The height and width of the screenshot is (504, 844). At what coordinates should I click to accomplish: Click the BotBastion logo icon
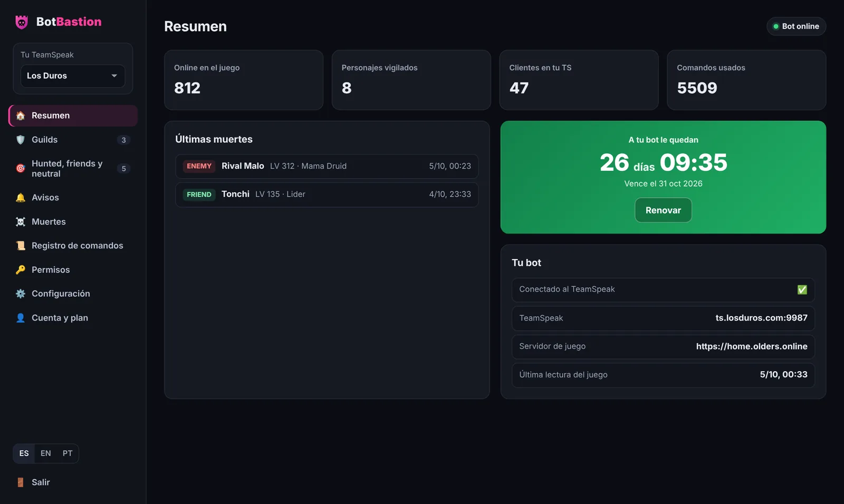click(22, 22)
